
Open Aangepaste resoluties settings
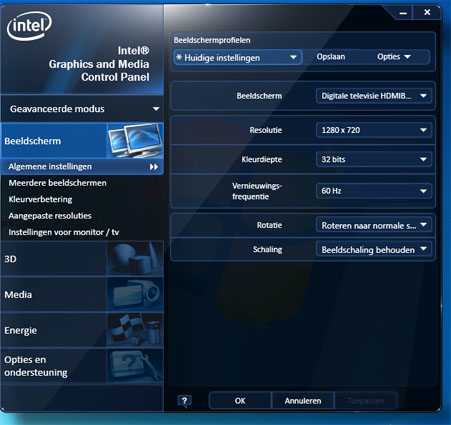[50, 216]
